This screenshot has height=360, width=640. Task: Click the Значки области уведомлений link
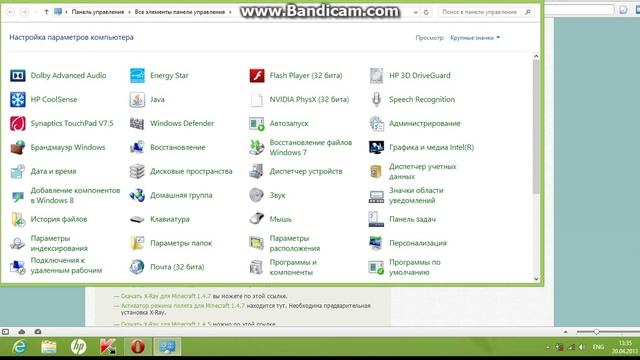coord(416,195)
